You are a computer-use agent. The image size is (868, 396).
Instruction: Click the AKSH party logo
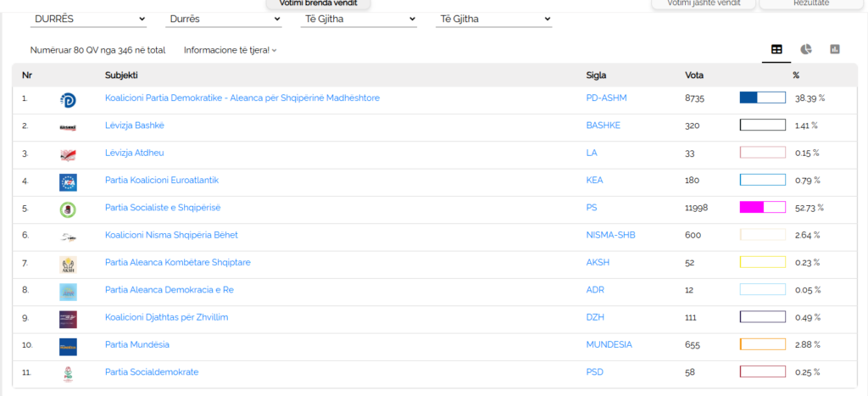click(x=68, y=264)
